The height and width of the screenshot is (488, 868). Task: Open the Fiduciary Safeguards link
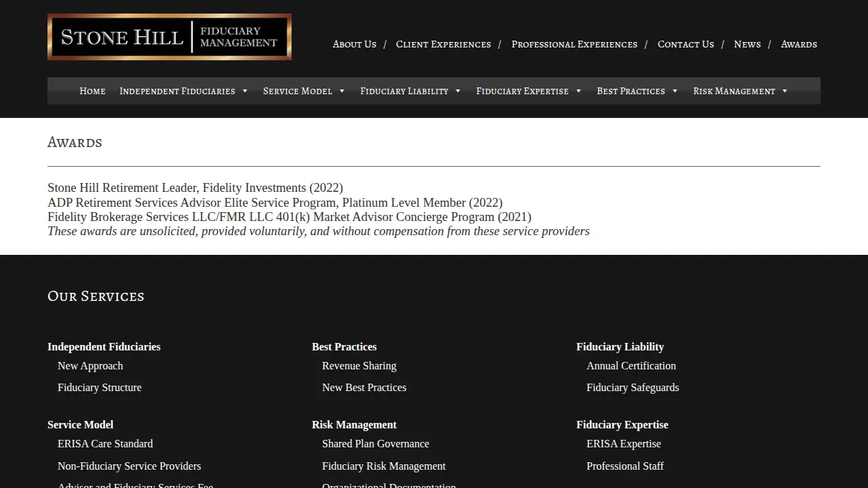[633, 388]
